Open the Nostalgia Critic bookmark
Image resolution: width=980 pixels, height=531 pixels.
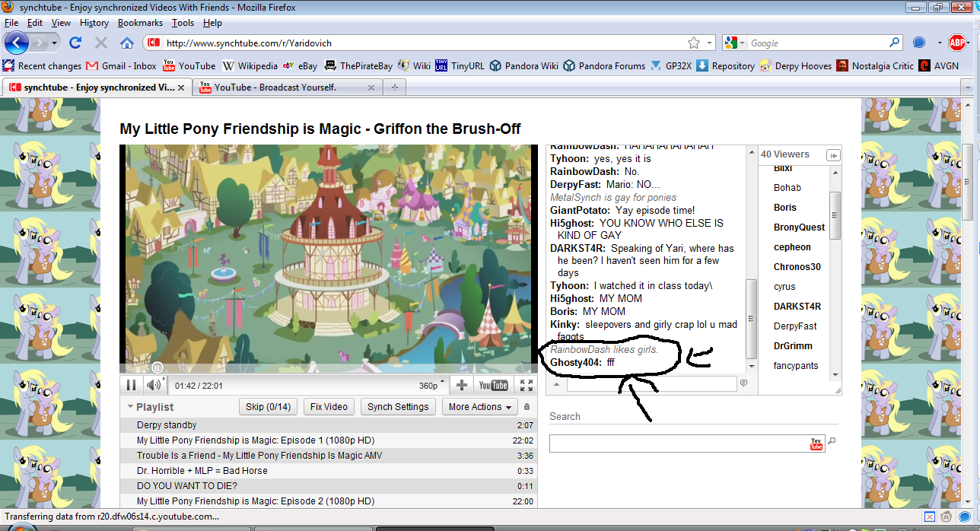pos(875,65)
